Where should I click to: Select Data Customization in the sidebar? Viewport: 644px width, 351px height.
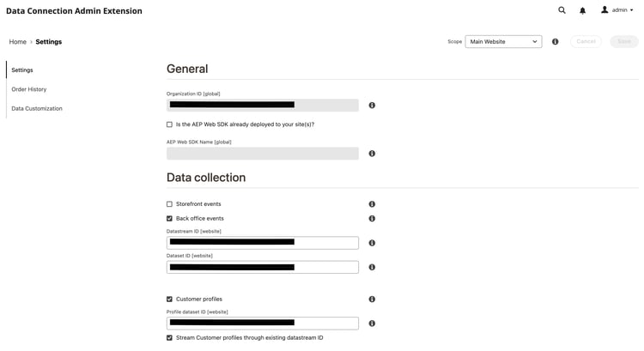[37, 109]
